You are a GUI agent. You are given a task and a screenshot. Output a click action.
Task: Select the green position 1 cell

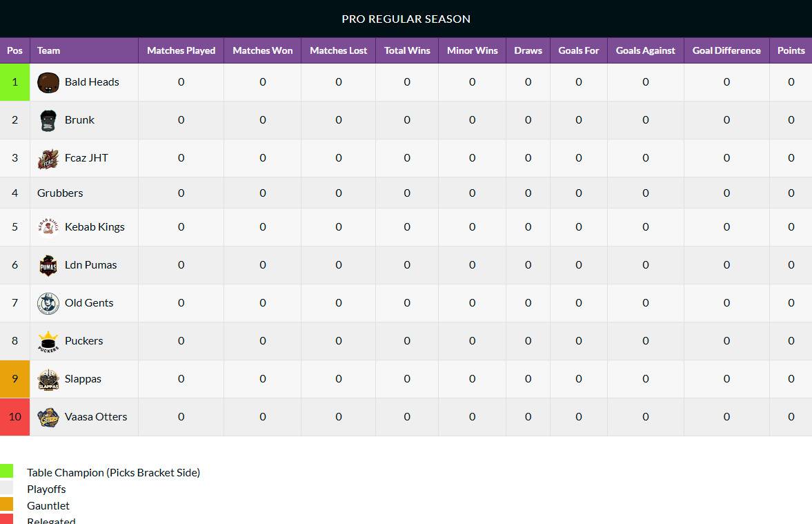click(14, 82)
